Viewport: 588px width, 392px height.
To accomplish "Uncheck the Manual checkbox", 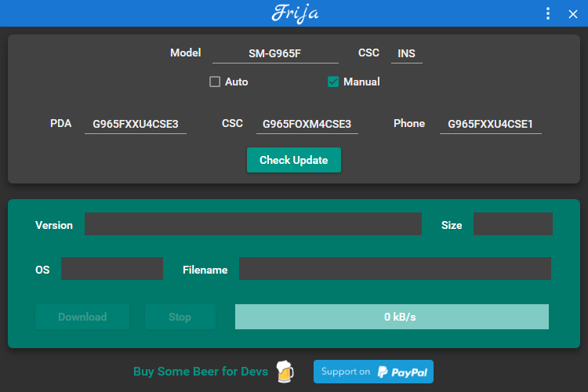I will coord(333,82).
